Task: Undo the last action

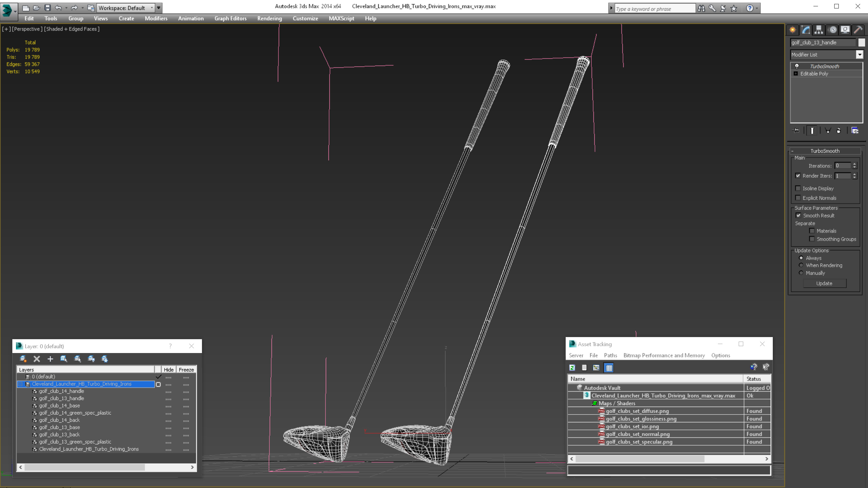Action: point(58,8)
